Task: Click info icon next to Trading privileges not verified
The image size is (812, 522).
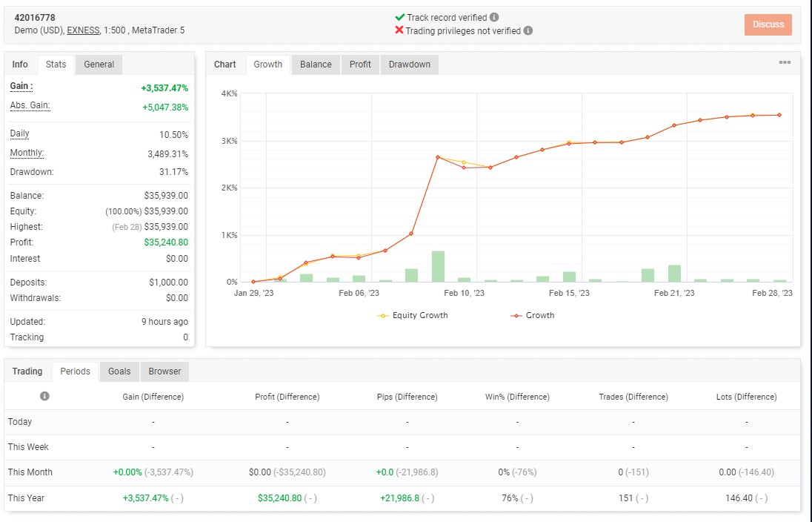Action: coord(528,30)
